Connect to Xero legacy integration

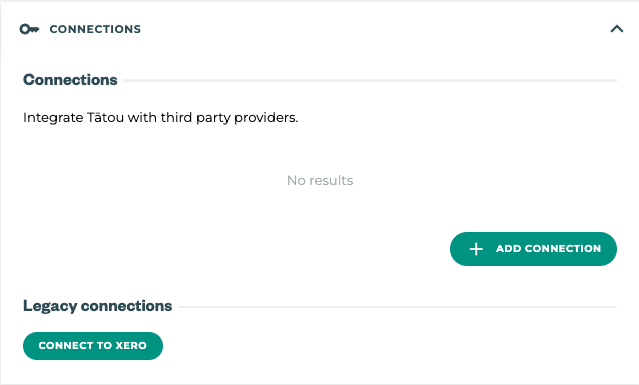click(x=93, y=346)
